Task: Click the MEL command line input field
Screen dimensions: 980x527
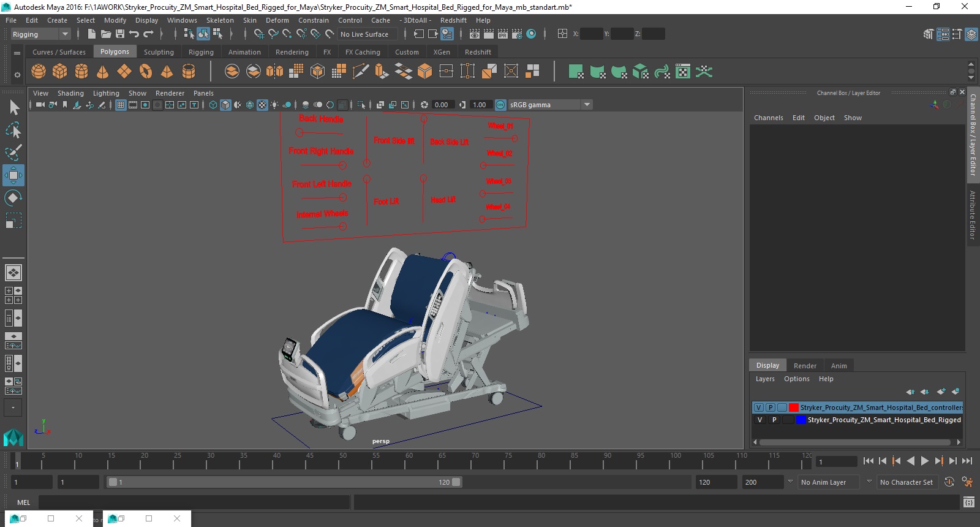Action: [194, 502]
